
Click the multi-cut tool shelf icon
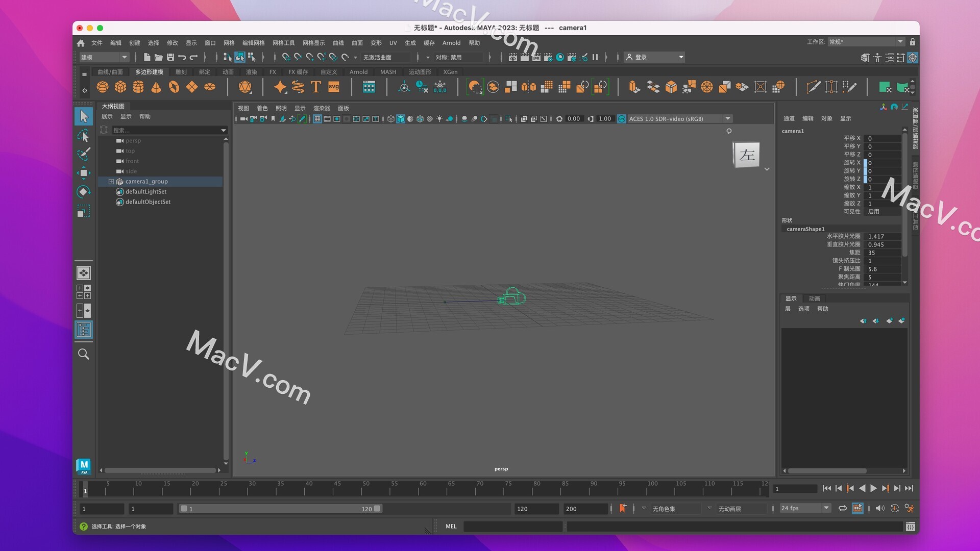point(813,87)
